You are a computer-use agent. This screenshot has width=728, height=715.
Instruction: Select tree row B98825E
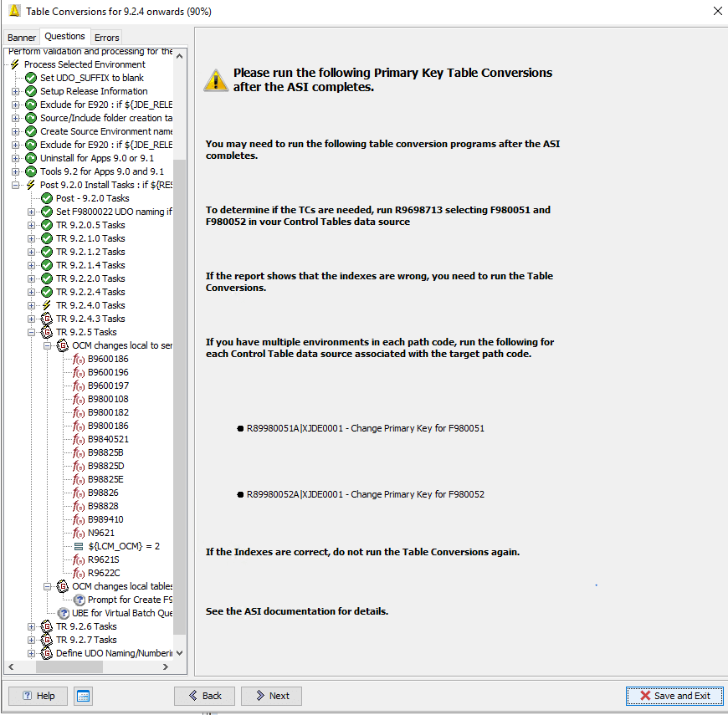point(105,480)
